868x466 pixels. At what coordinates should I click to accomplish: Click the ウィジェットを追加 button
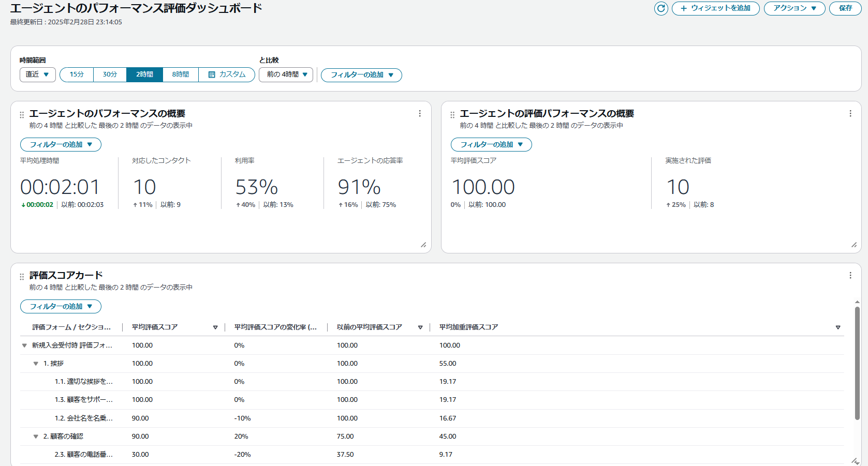(715, 8)
